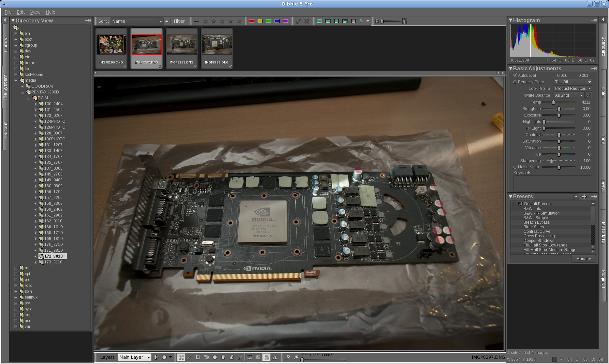
Task: Click the Sharpening slider handle
Action: (551, 161)
